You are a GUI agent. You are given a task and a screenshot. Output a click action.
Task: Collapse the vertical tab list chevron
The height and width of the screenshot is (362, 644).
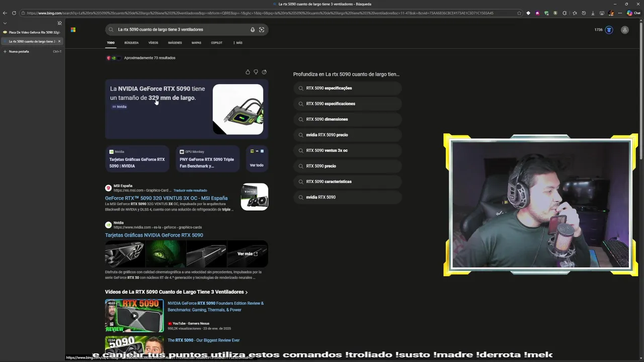tap(5, 23)
